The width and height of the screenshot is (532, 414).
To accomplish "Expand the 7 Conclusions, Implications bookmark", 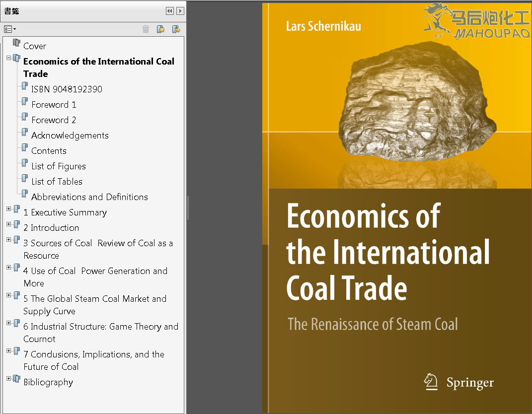I will [x=9, y=351].
